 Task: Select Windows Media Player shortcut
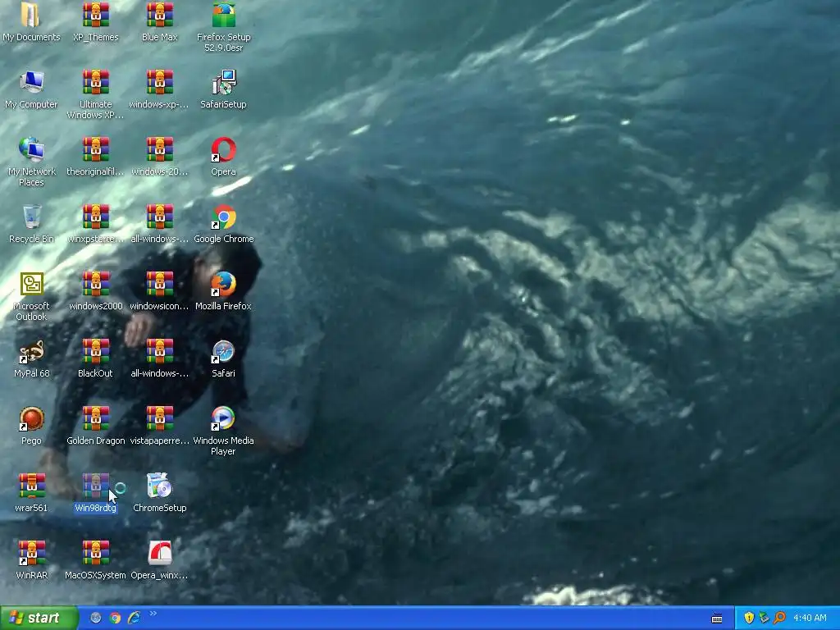point(223,419)
